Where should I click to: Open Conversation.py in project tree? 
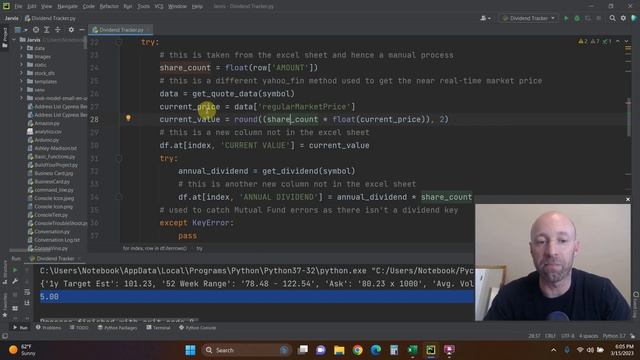48,231
